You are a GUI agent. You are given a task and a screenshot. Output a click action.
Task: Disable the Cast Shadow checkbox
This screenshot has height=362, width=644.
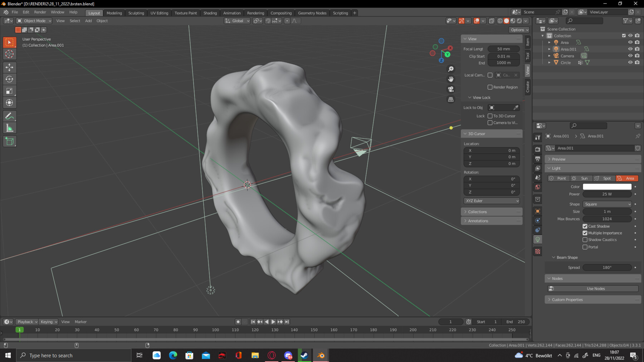[x=585, y=226]
